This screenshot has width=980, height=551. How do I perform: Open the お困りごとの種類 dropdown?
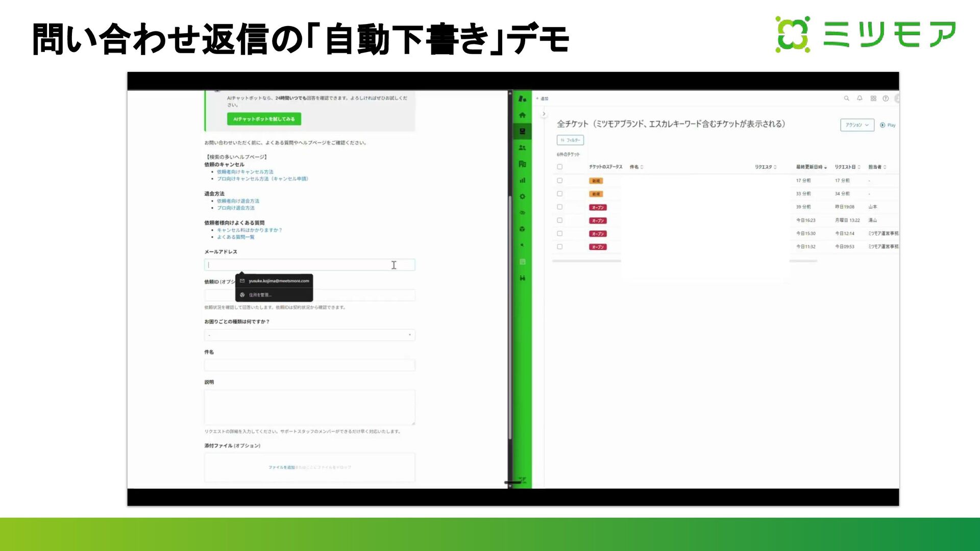[x=309, y=335]
